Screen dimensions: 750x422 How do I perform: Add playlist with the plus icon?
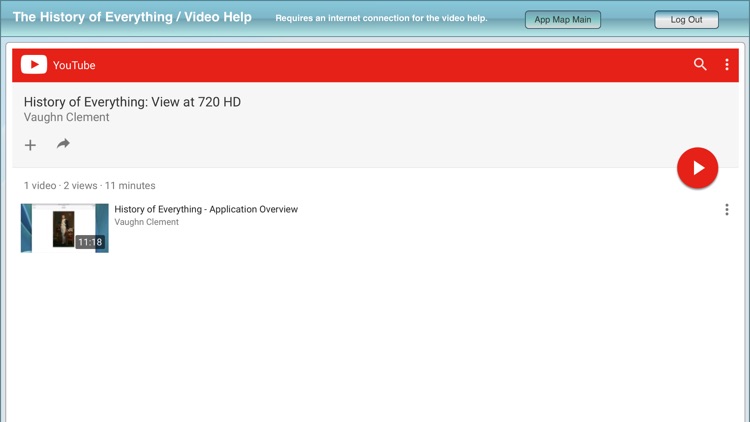pos(30,145)
